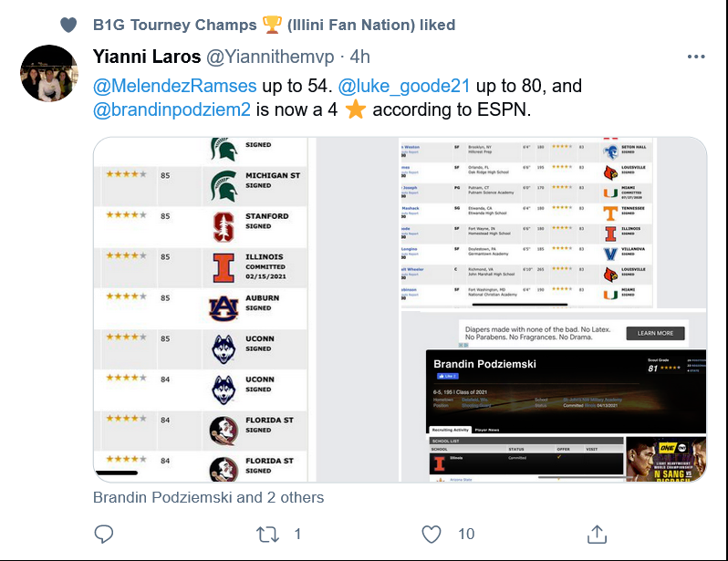The width and height of the screenshot is (728, 561).
Task: Open Yianni Laros' profile avatar
Action: click(49, 73)
